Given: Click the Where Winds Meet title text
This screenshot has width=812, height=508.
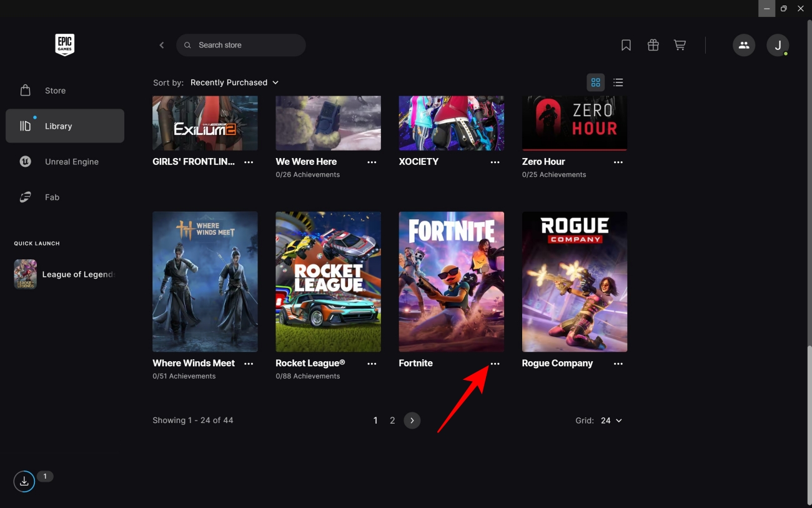Looking at the screenshot, I should pyautogui.click(x=194, y=363).
